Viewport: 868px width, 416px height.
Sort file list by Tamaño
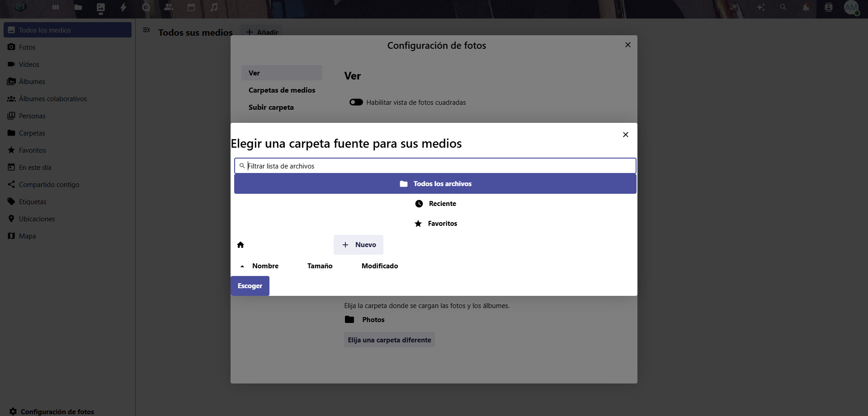[320, 266]
